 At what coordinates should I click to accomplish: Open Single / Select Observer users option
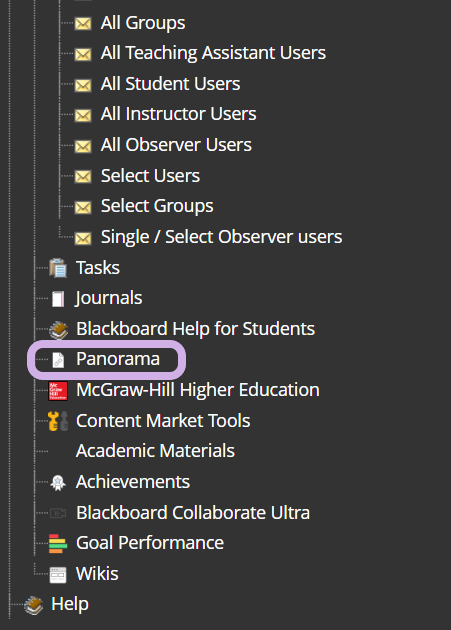(x=221, y=237)
